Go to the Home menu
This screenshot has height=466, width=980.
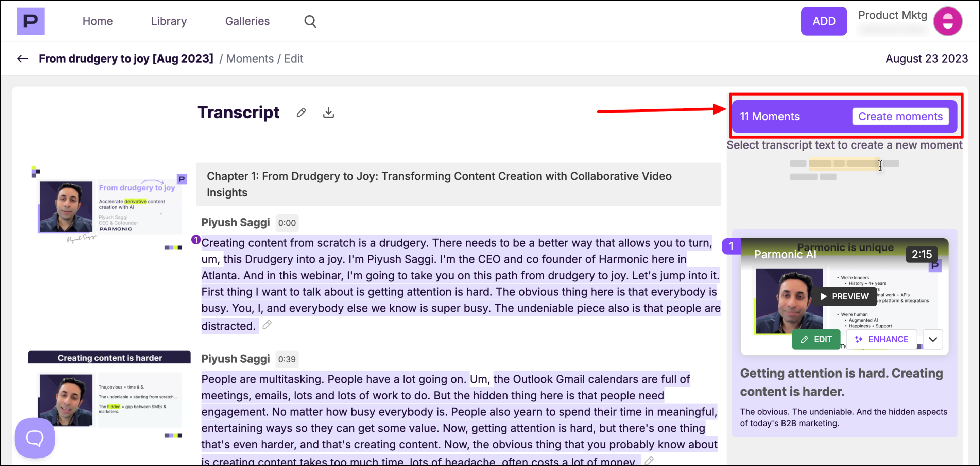[x=98, y=21]
